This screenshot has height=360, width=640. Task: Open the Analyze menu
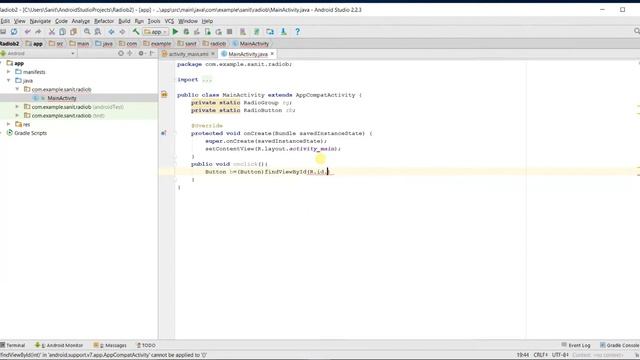81,21
